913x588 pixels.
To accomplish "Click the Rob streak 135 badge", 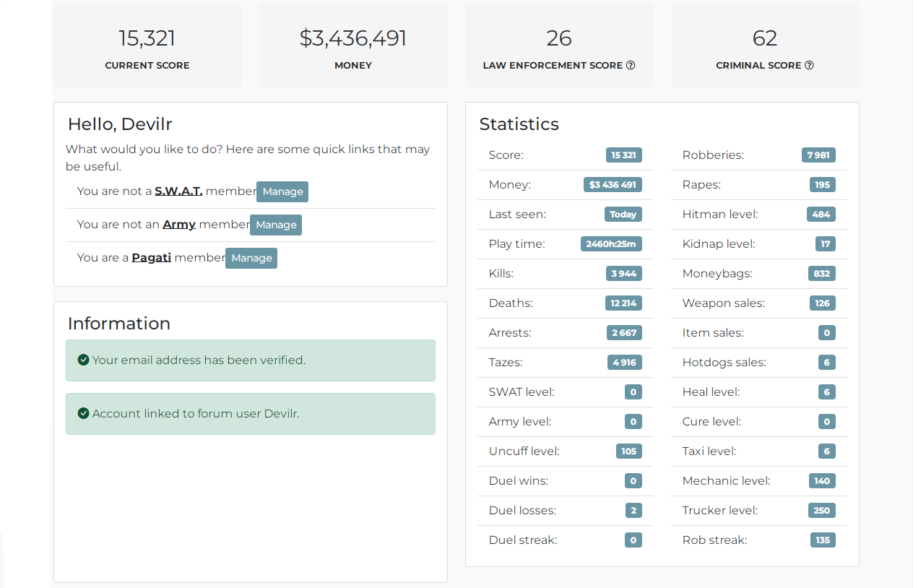I will tap(823, 540).
